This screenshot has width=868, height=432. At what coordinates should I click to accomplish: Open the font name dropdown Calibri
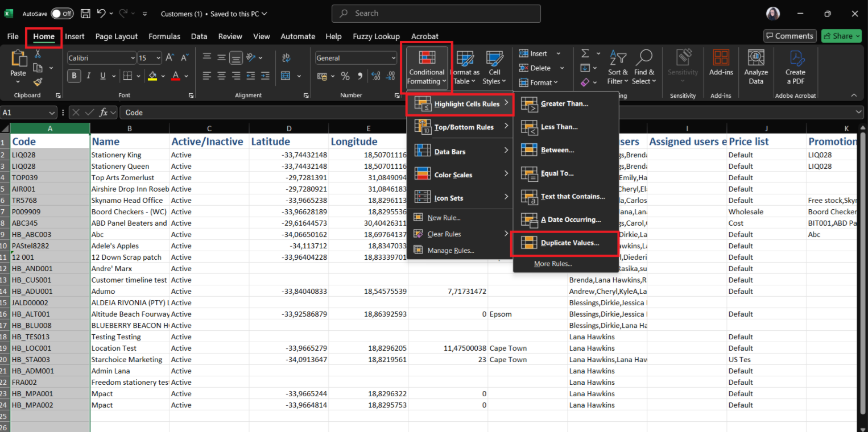(x=133, y=58)
